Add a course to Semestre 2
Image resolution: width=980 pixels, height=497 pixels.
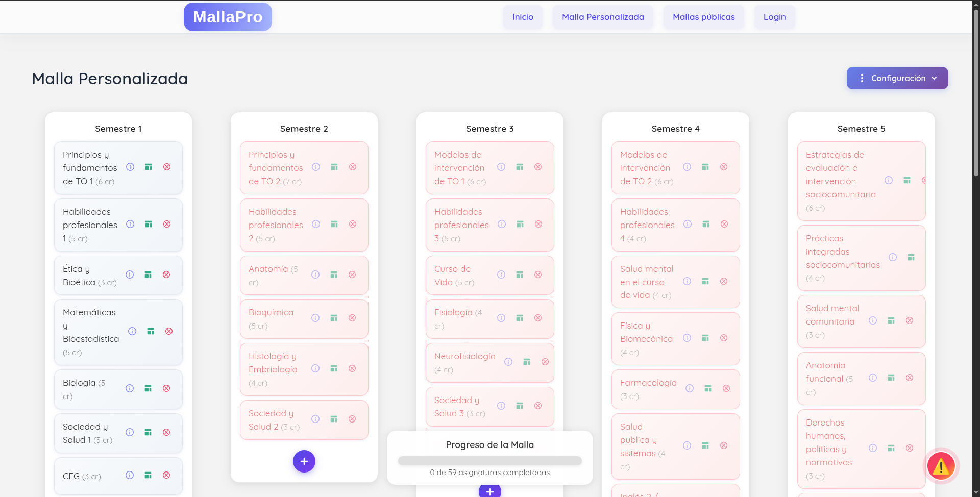pyautogui.click(x=304, y=461)
